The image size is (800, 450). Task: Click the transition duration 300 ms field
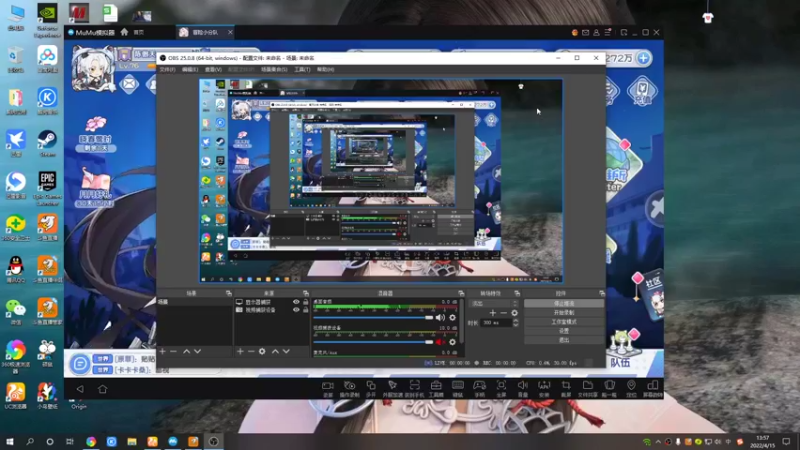tap(496, 322)
